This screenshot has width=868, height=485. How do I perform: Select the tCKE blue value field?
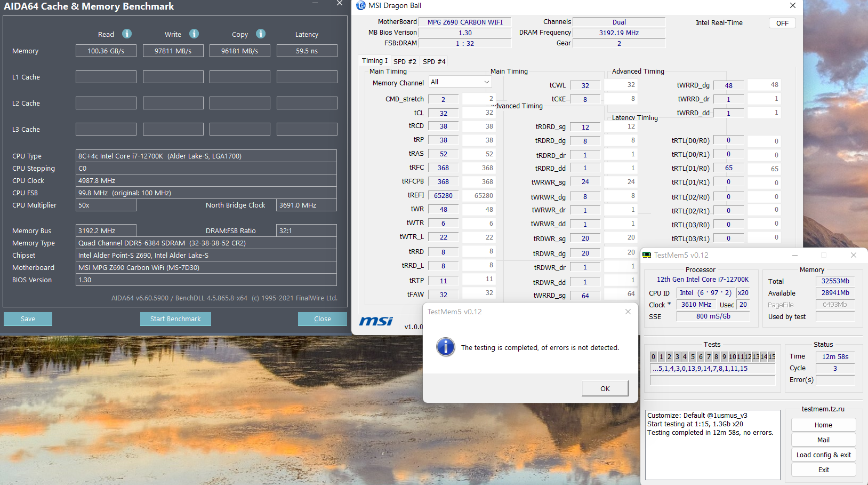[x=585, y=99]
